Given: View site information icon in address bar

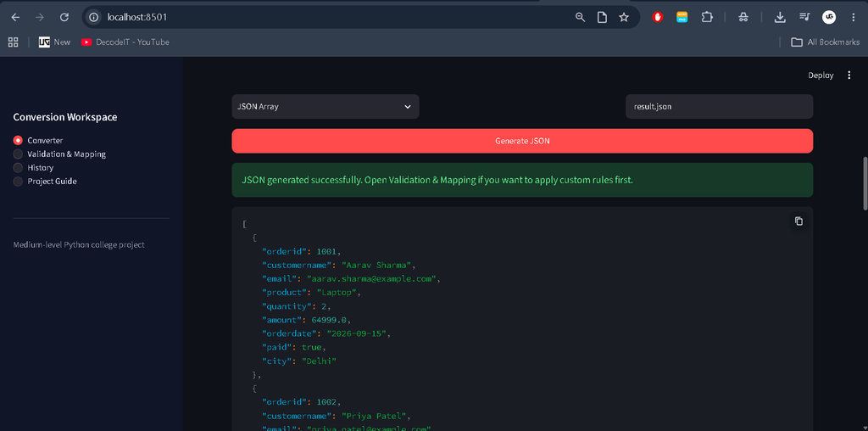Looking at the screenshot, I should click(x=94, y=17).
